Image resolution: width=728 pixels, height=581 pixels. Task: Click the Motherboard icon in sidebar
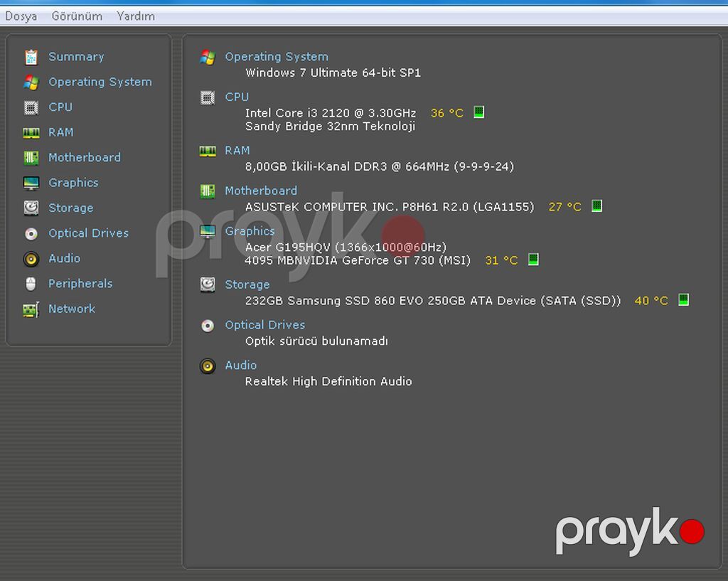pyautogui.click(x=31, y=158)
